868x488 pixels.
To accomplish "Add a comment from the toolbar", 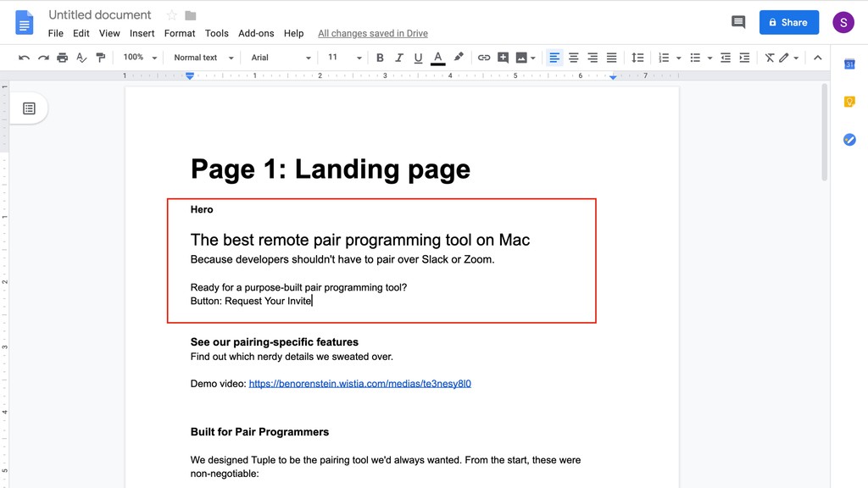I will click(x=503, y=58).
